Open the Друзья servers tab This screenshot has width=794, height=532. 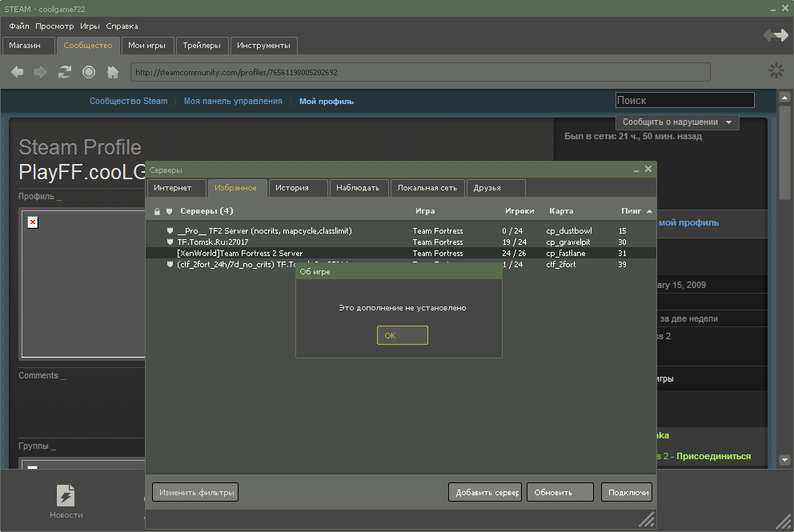[x=495, y=188]
